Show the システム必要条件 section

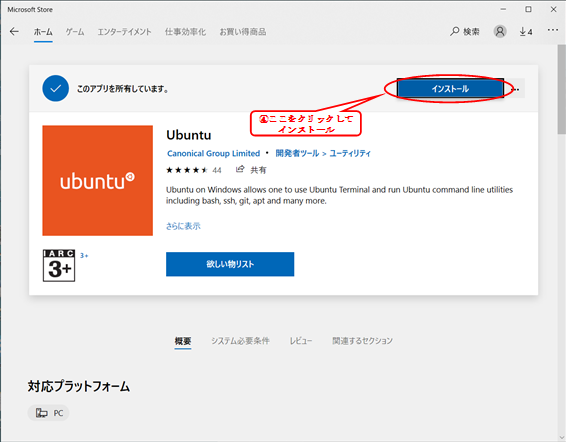[x=240, y=341]
